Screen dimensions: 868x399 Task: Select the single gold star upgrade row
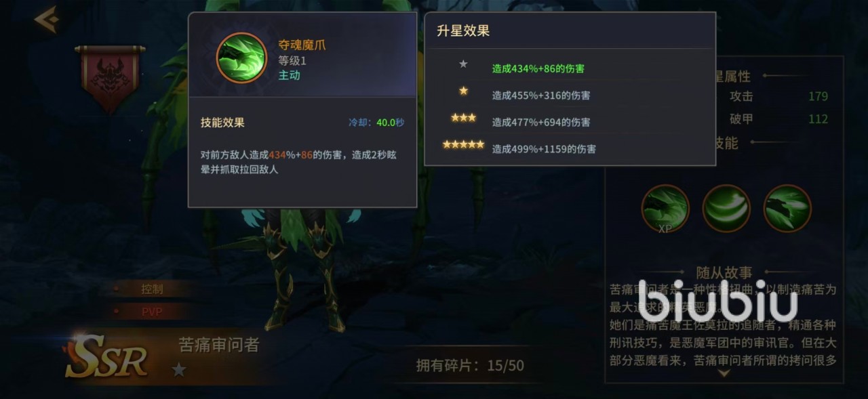(x=570, y=95)
